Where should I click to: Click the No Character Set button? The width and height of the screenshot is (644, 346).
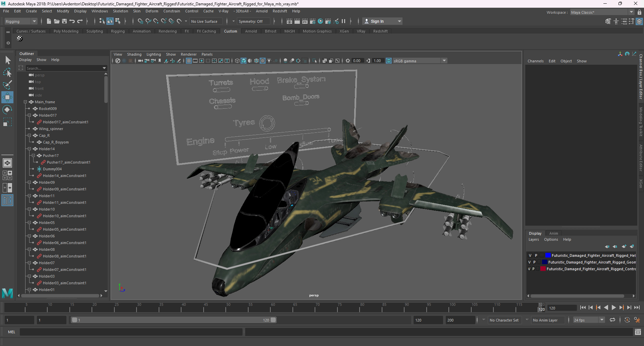[x=504, y=320]
